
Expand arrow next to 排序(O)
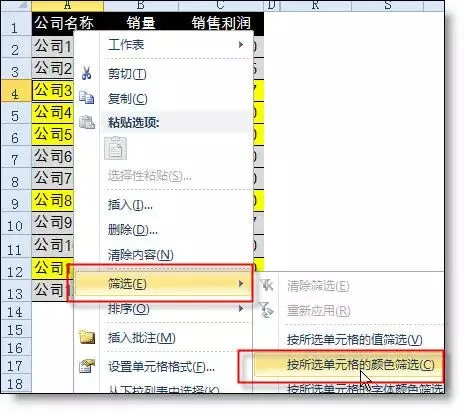(x=241, y=309)
